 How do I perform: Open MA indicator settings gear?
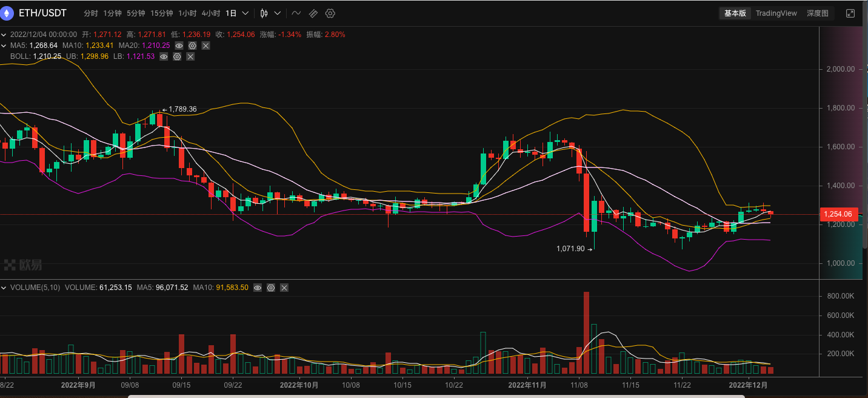pos(192,46)
